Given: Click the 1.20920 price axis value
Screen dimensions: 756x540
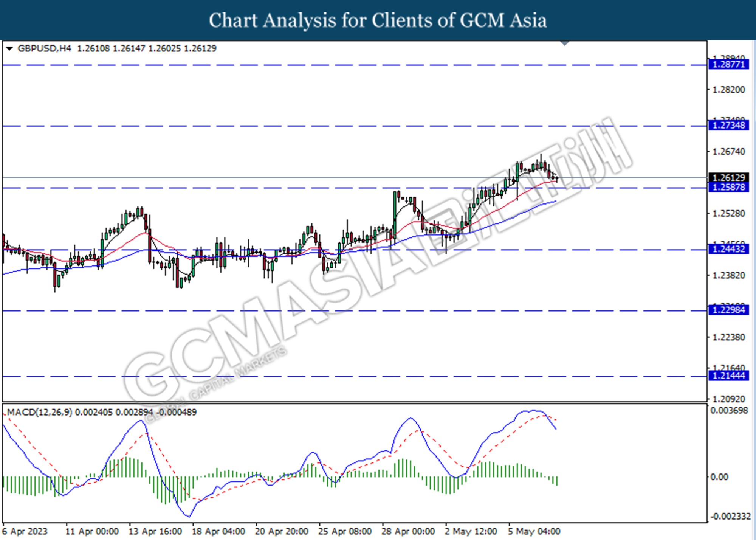Looking at the screenshot, I should [x=728, y=399].
